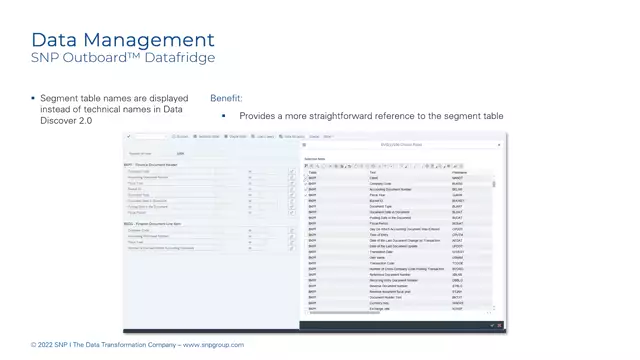Open multiple selection for BSEG Company Code
640x360 pixels.
(x=292, y=231)
